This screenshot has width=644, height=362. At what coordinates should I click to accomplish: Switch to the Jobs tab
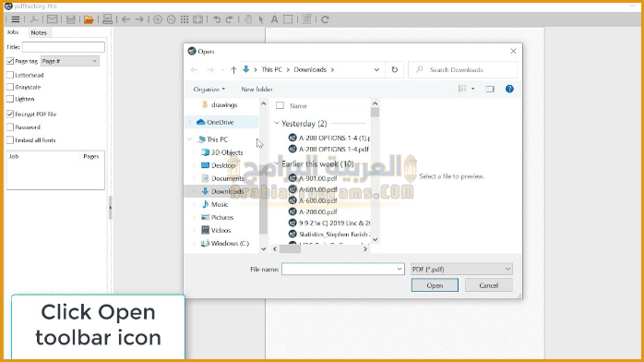tap(13, 32)
